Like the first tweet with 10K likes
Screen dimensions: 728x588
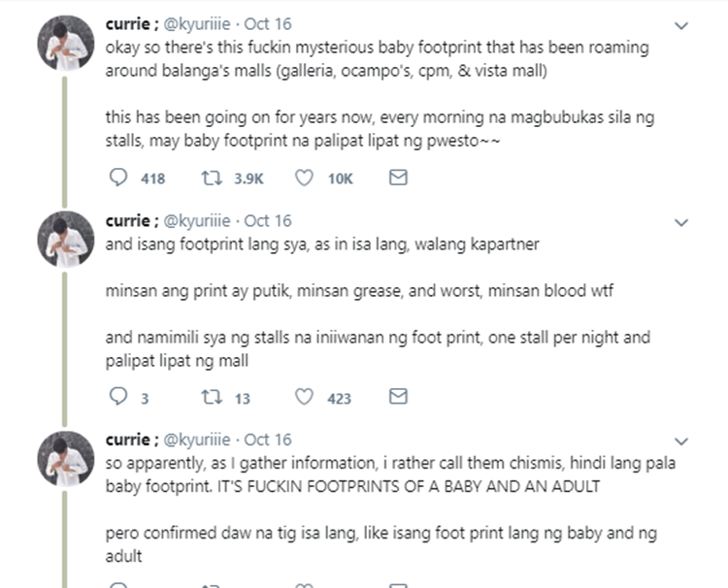[x=304, y=179]
